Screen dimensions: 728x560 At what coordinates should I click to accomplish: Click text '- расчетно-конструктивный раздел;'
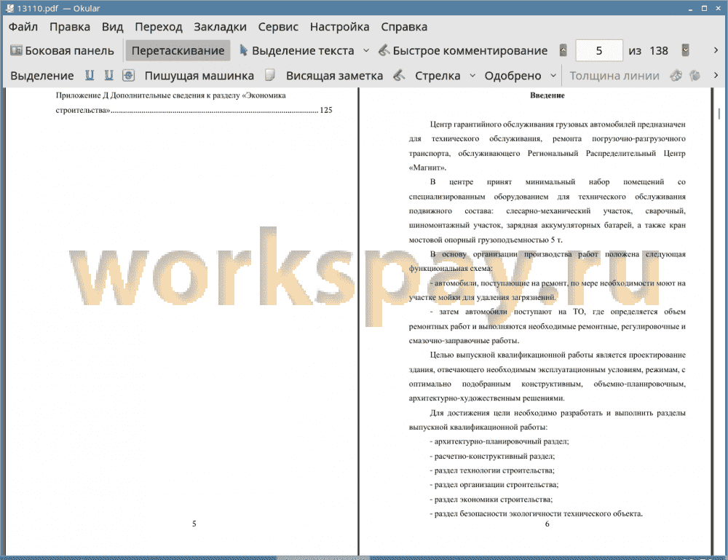492,456
